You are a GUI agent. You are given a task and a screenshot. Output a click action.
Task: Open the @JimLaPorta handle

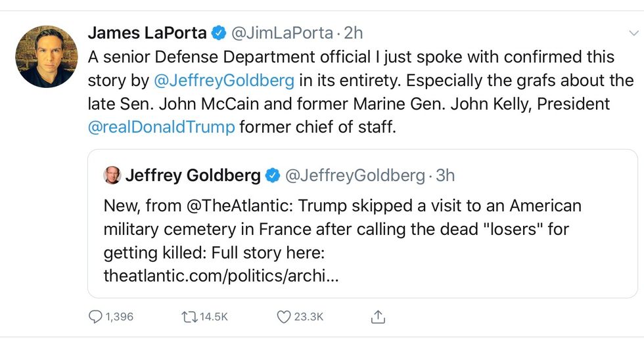283,33
